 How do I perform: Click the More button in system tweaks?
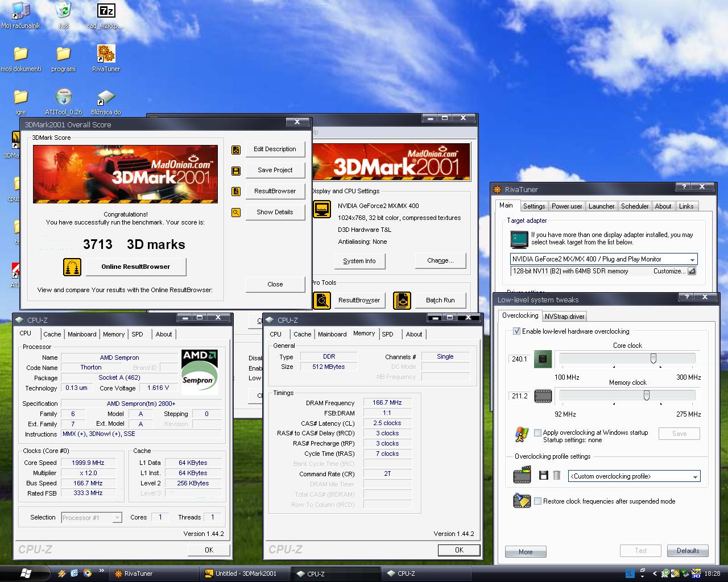click(526, 551)
